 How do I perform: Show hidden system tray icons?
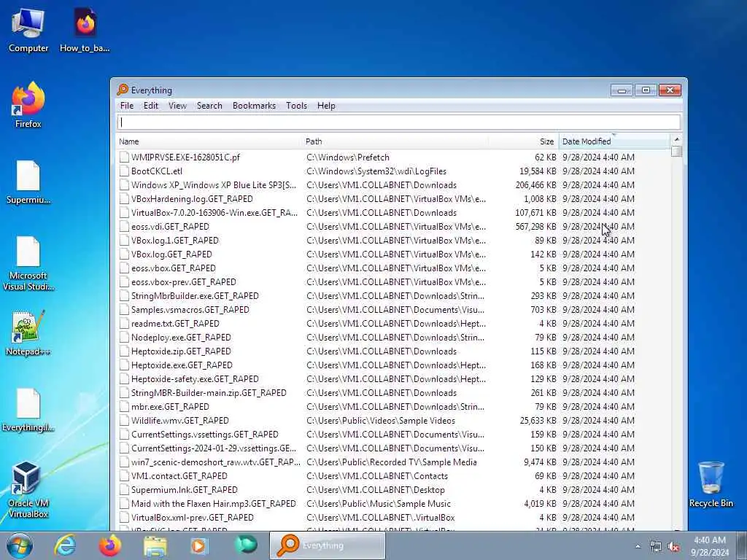[638, 546]
